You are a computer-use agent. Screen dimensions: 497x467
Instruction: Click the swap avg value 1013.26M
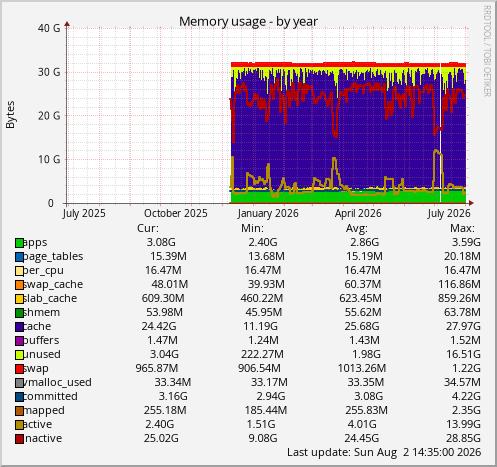coord(362,368)
